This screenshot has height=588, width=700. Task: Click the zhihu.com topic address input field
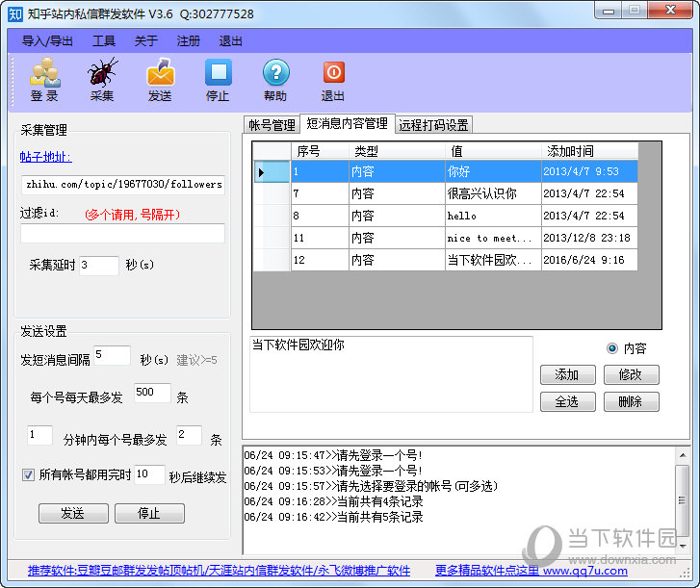coord(123,185)
